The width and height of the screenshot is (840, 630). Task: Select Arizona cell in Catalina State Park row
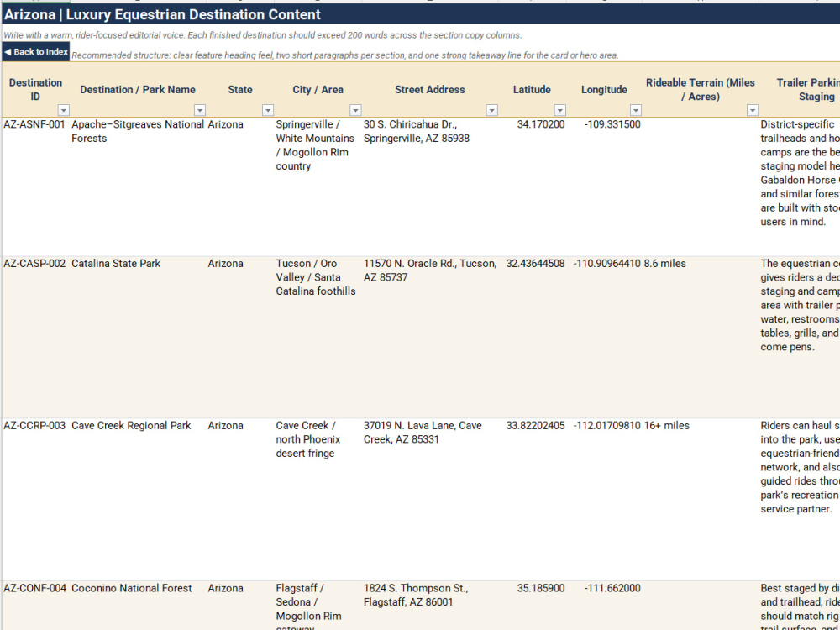pos(240,337)
